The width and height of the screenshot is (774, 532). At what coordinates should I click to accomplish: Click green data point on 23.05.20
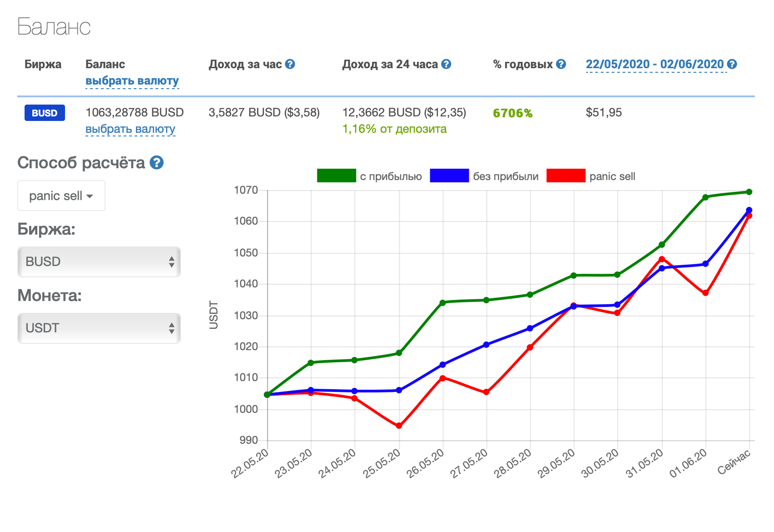pyautogui.click(x=311, y=363)
